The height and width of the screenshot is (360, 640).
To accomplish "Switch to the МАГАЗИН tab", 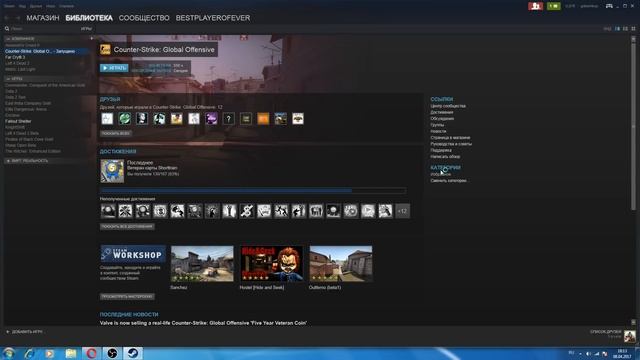I will [x=43, y=18].
